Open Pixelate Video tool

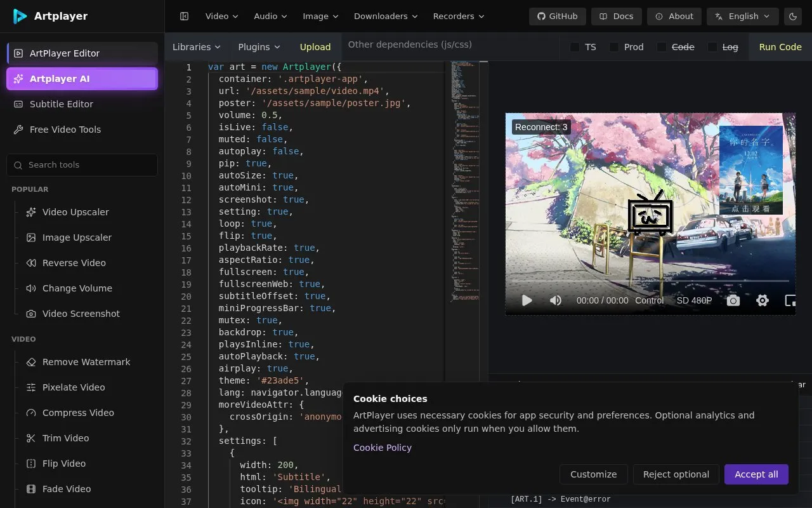(74, 387)
